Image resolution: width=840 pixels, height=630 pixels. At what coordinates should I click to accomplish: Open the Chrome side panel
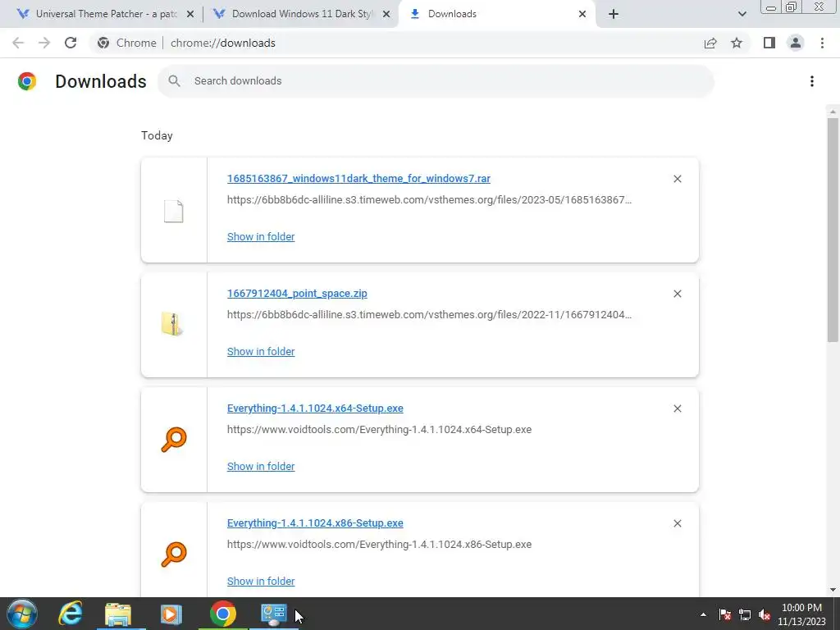[769, 43]
